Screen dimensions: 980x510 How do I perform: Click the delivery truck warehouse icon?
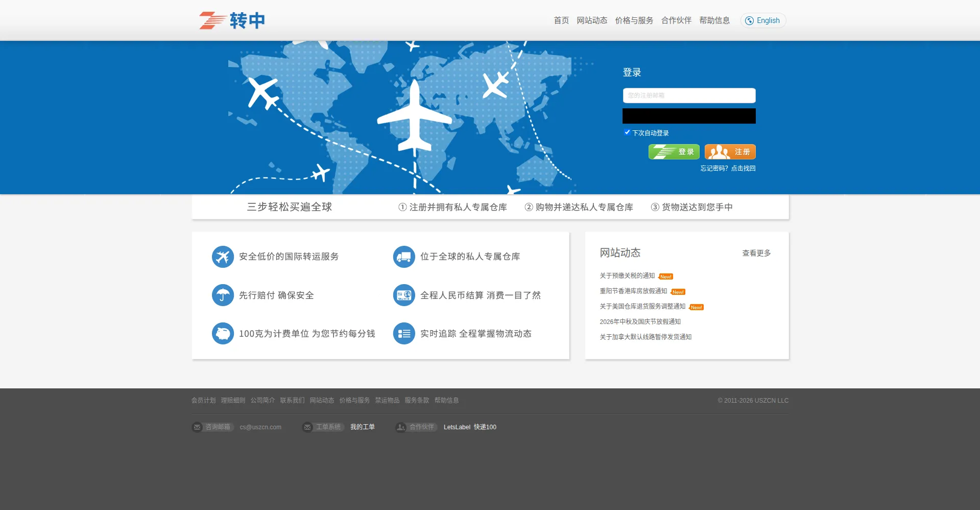tap(404, 257)
